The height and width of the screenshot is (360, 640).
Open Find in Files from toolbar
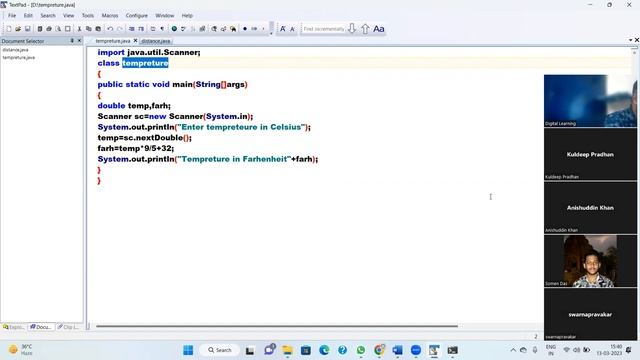pyautogui.click(x=233, y=29)
